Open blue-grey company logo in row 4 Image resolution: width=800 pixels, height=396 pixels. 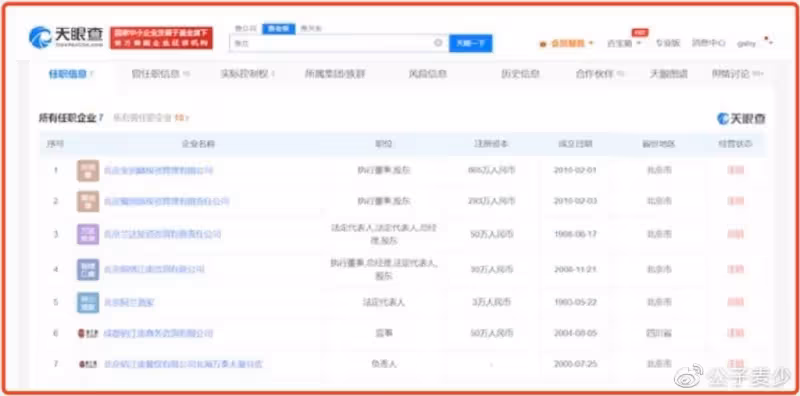pos(88,269)
